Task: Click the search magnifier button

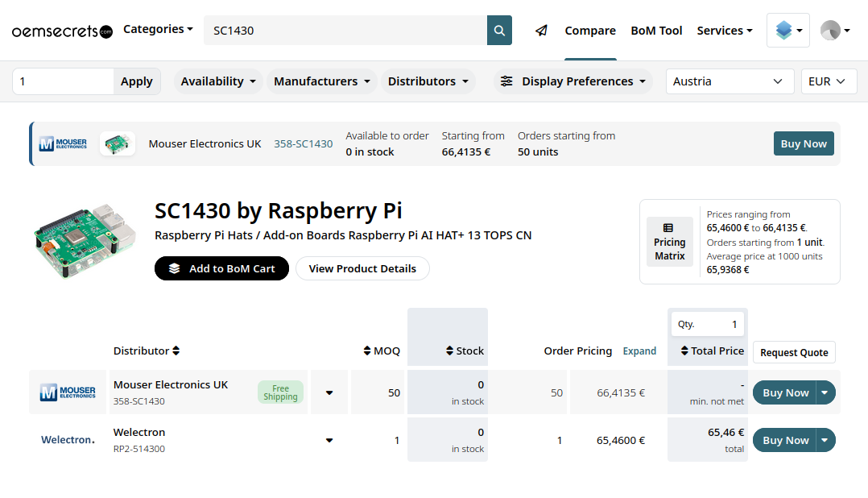Action: click(499, 31)
